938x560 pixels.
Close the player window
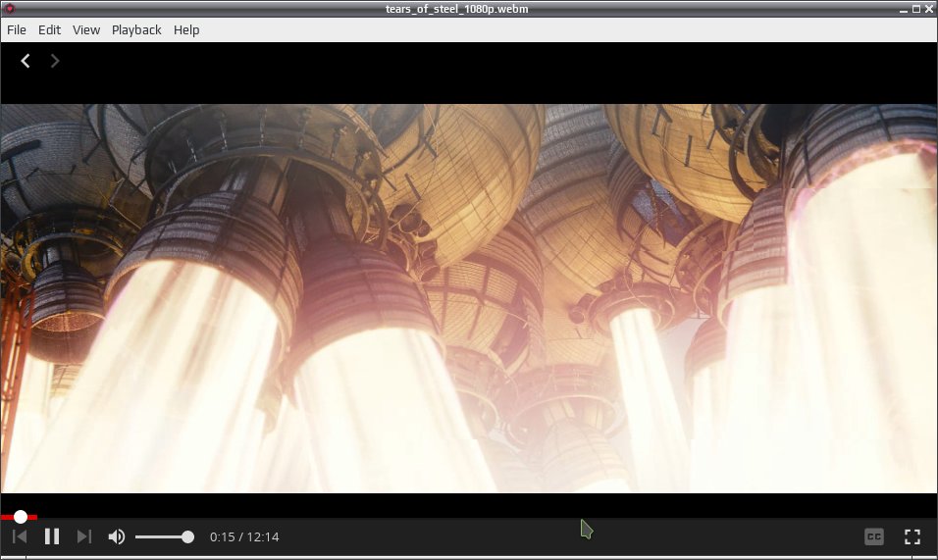pyautogui.click(x=929, y=9)
